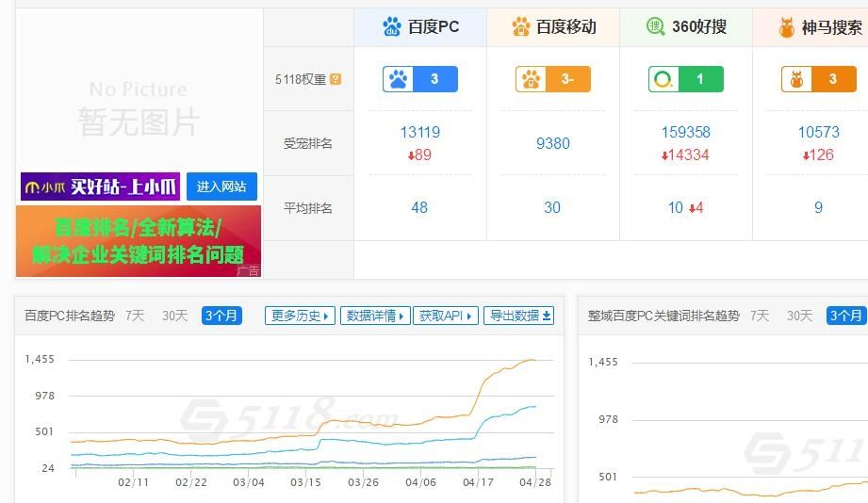Viewport: 868px width, 503px height.
Task: Click Baidu PC 平均排名 value 48
Action: (419, 207)
